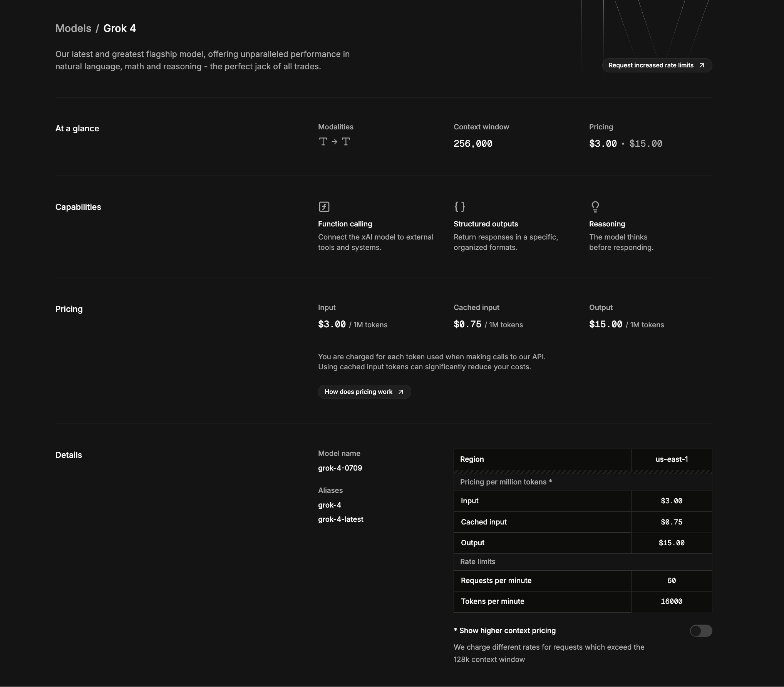Click the $3.00 price in At a glance
The width and height of the screenshot is (784, 687).
tap(603, 144)
